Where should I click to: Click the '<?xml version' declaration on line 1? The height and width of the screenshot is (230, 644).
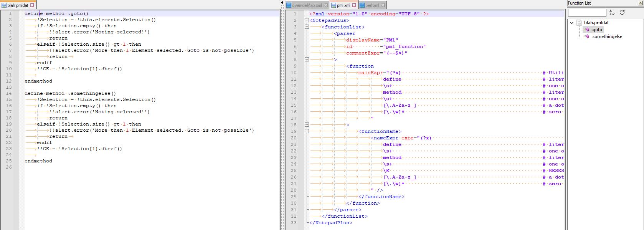[x=369, y=14]
